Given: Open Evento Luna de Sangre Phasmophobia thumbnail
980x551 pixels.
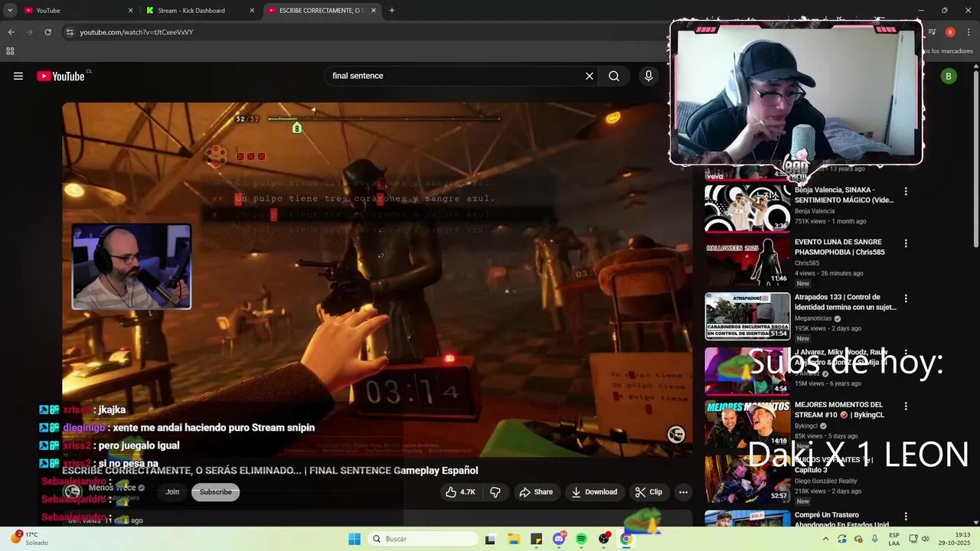Looking at the screenshot, I should coord(747,260).
